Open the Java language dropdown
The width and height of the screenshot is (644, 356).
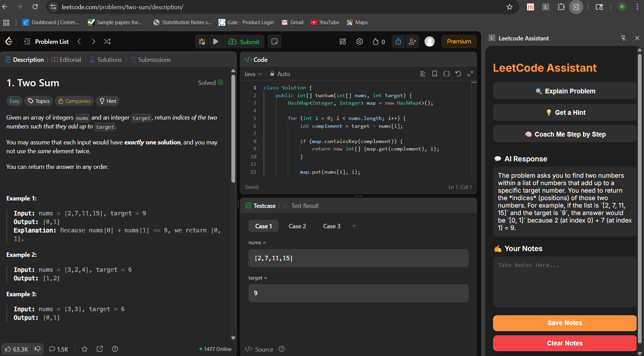point(253,74)
